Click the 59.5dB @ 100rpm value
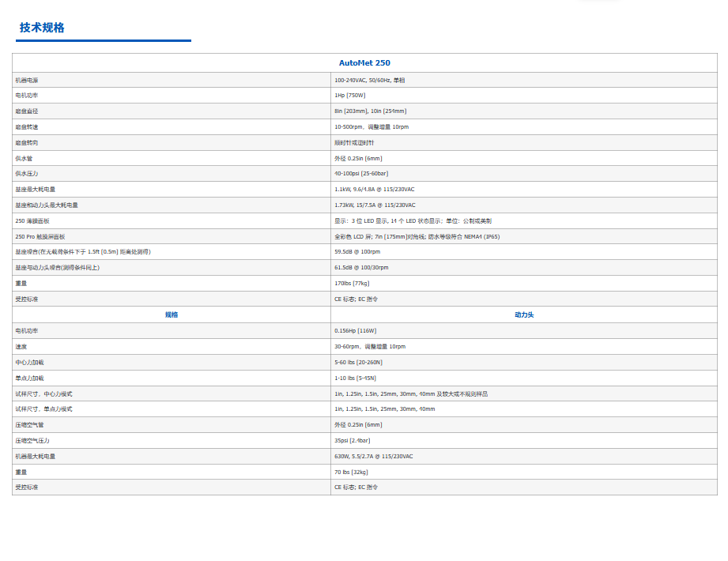This screenshot has width=728, height=561. (357, 252)
